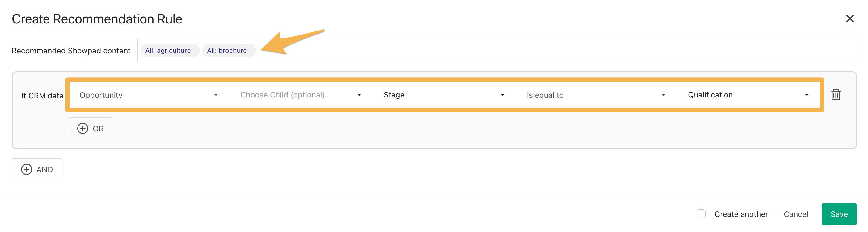Cancel creating the rule
868x232 pixels.
pos(795,214)
